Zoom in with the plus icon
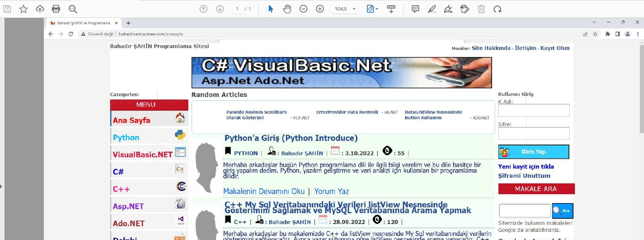644x240 pixels. pyautogui.click(x=320, y=9)
